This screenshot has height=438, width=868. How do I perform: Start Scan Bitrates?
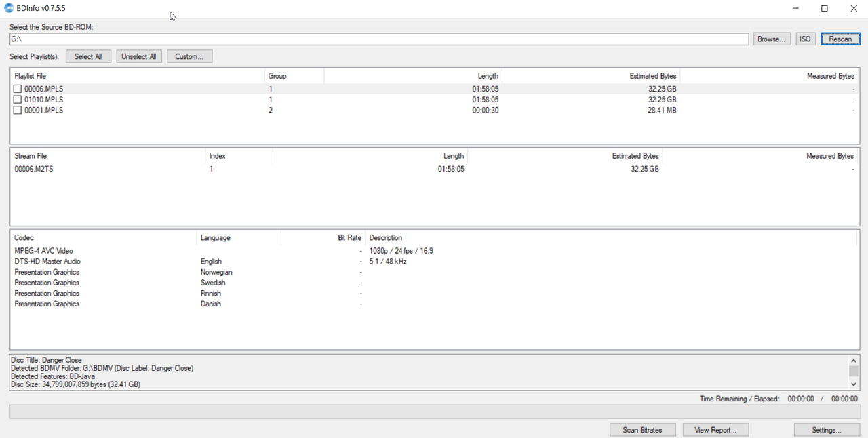coord(642,430)
